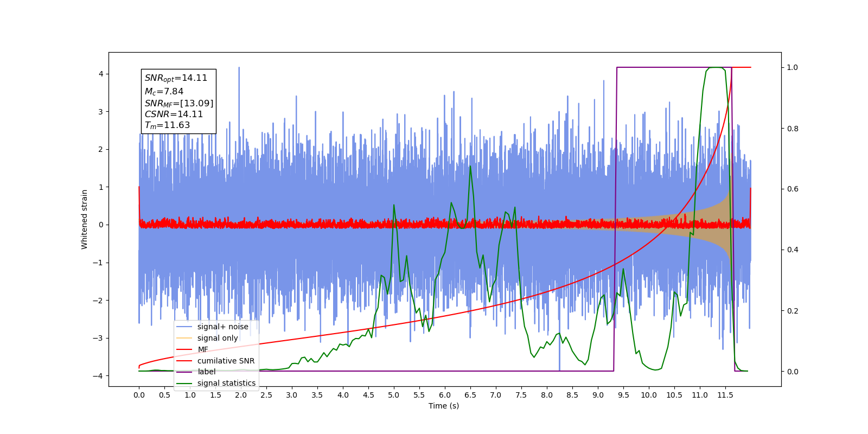Click the 'Time (s)' x-axis label
Viewport: 868px width, 434px height.
[444, 406]
